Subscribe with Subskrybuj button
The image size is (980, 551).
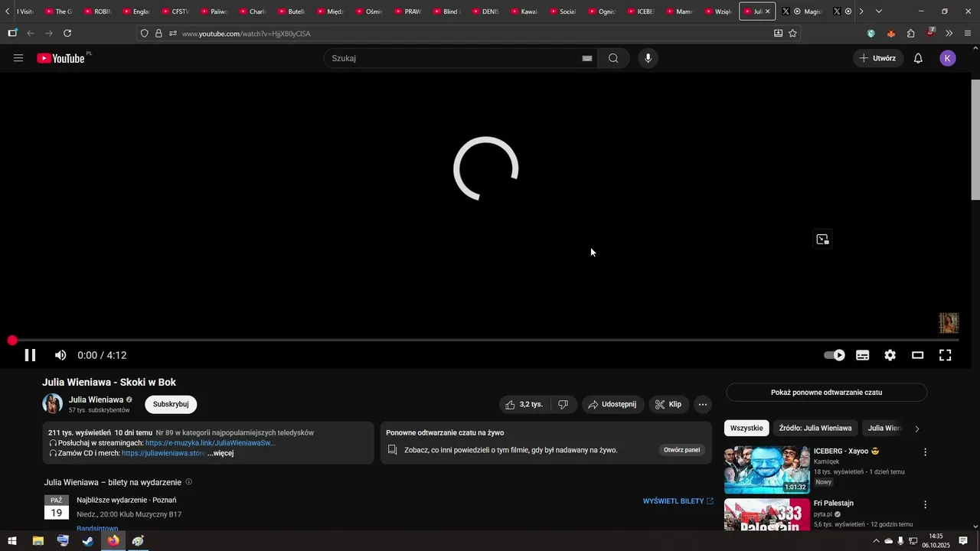[171, 404]
